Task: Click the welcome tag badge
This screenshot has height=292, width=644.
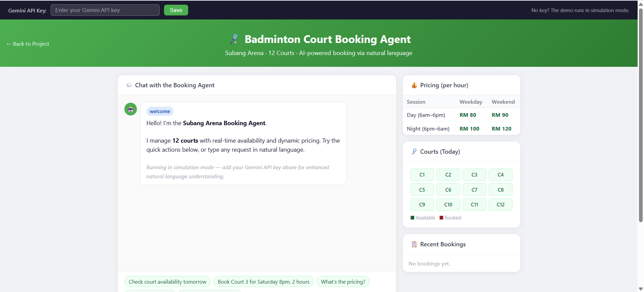Action: click(160, 111)
